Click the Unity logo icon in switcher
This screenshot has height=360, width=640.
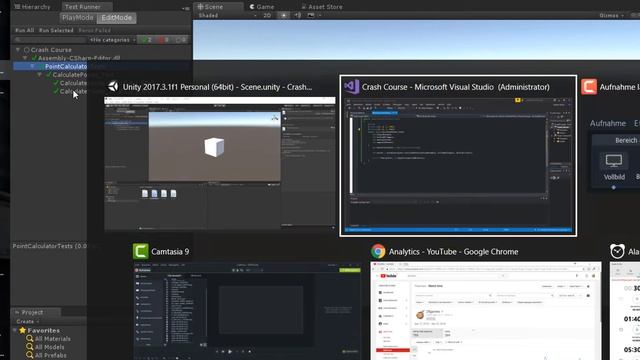point(113,87)
